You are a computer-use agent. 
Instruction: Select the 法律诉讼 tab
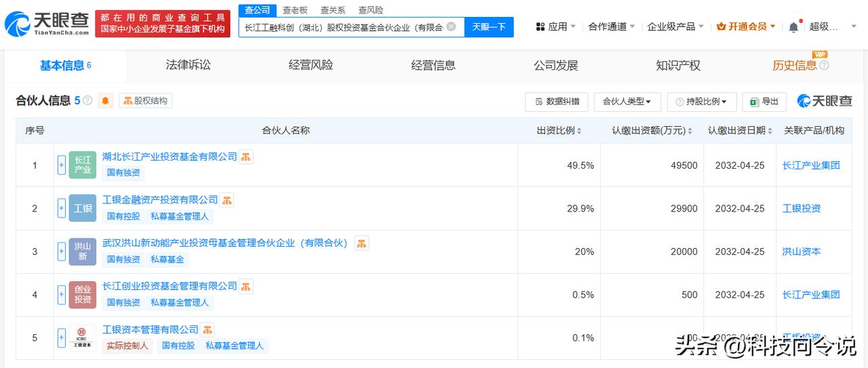click(189, 65)
